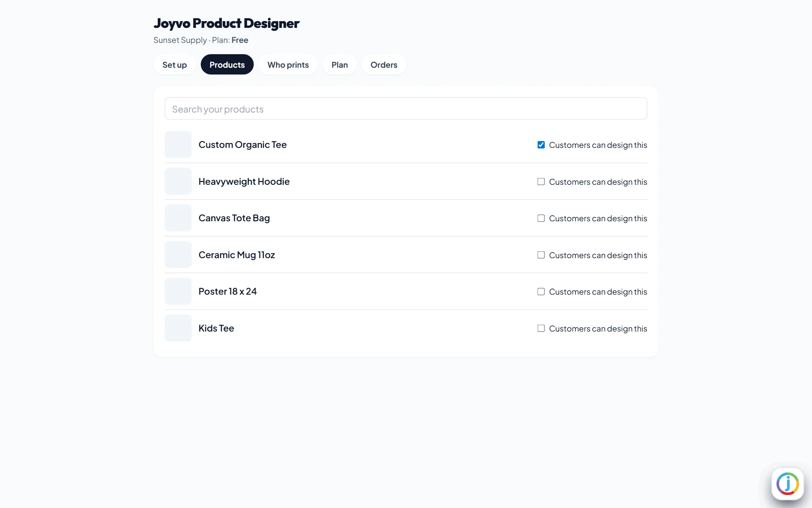Image resolution: width=812 pixels, height=508 pixels.
Task: Select the Canvas Tote Bag name
Action: tap(234, 218)
